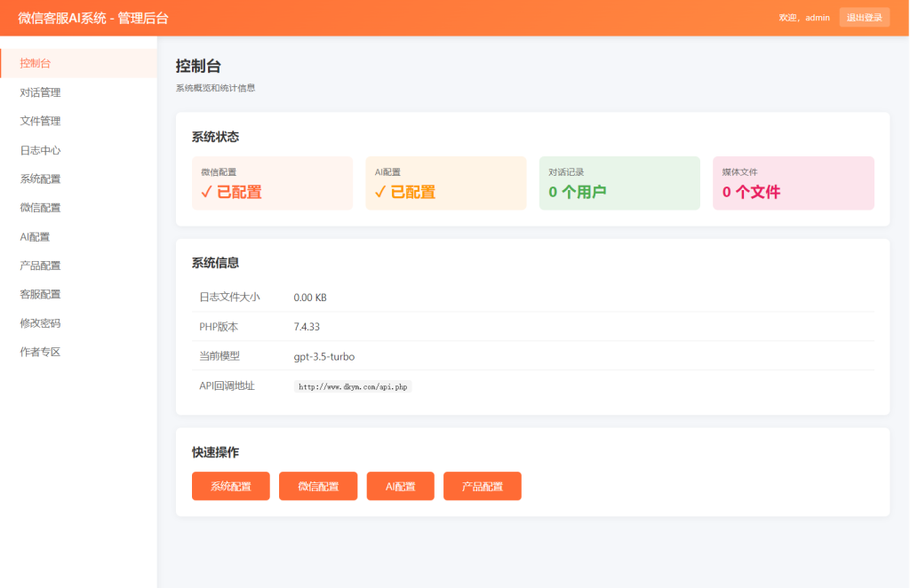
Task: Open the 日志中心 section
Action: coord(41,149)
